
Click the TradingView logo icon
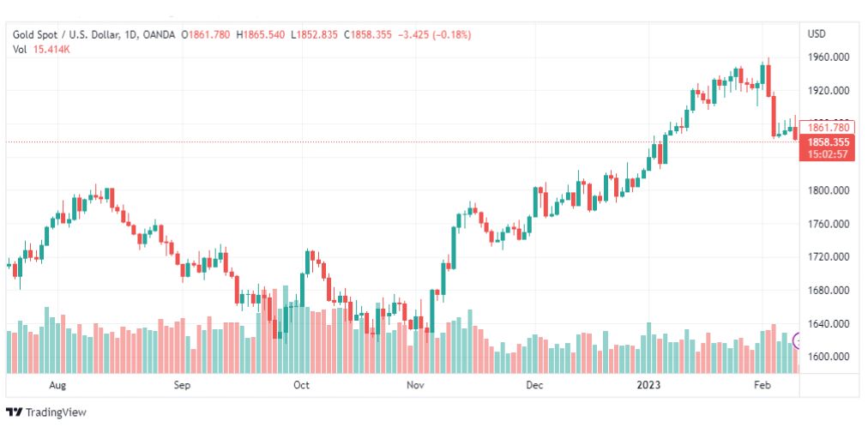[x=15, y=412]
